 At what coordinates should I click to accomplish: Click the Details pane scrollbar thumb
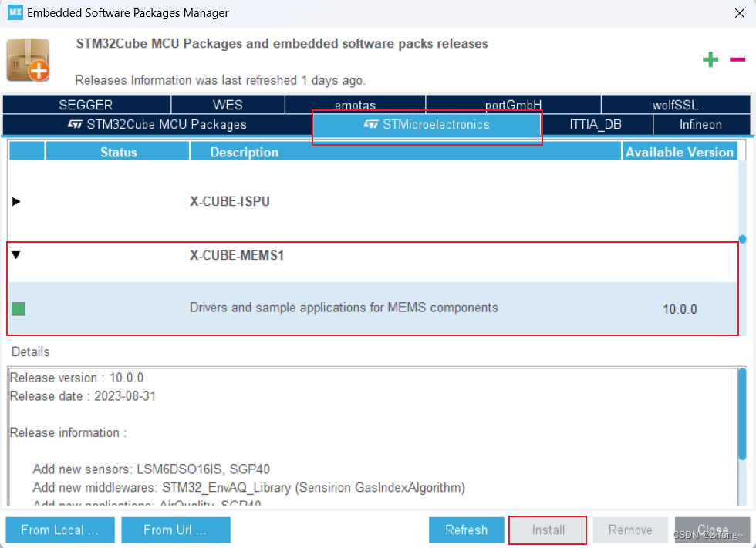pyautogui.click(x=742, y=415)
